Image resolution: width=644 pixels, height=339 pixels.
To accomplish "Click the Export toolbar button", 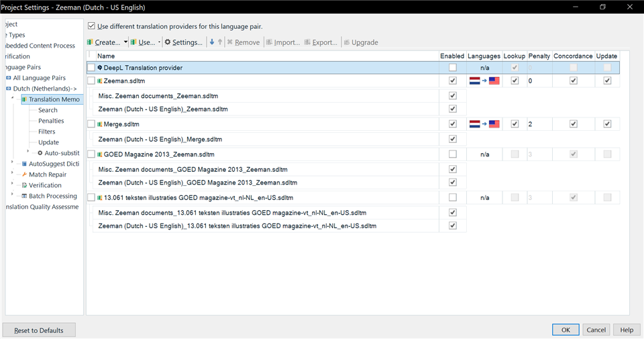I will tap(321, 42).
